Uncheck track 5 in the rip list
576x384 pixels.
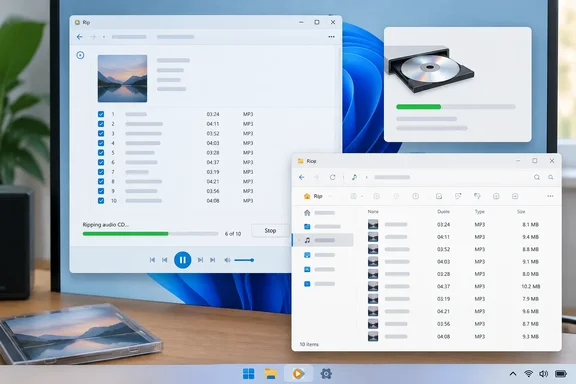click(x=101, y=152)
